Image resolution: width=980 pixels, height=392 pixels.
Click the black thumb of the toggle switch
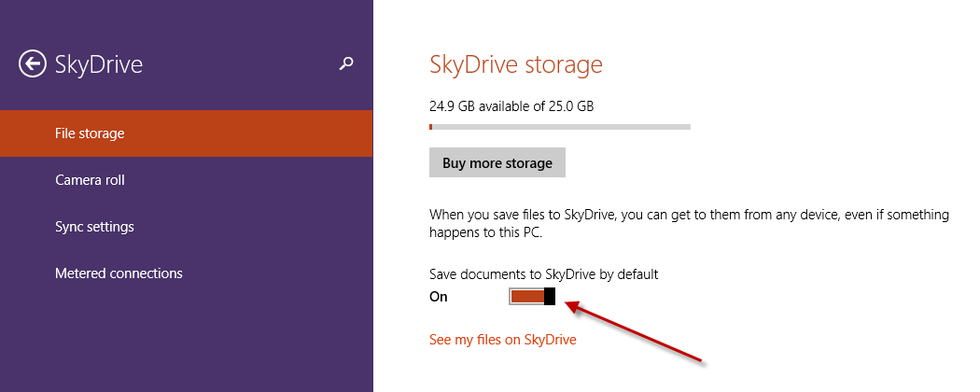(x=550, y=297)
